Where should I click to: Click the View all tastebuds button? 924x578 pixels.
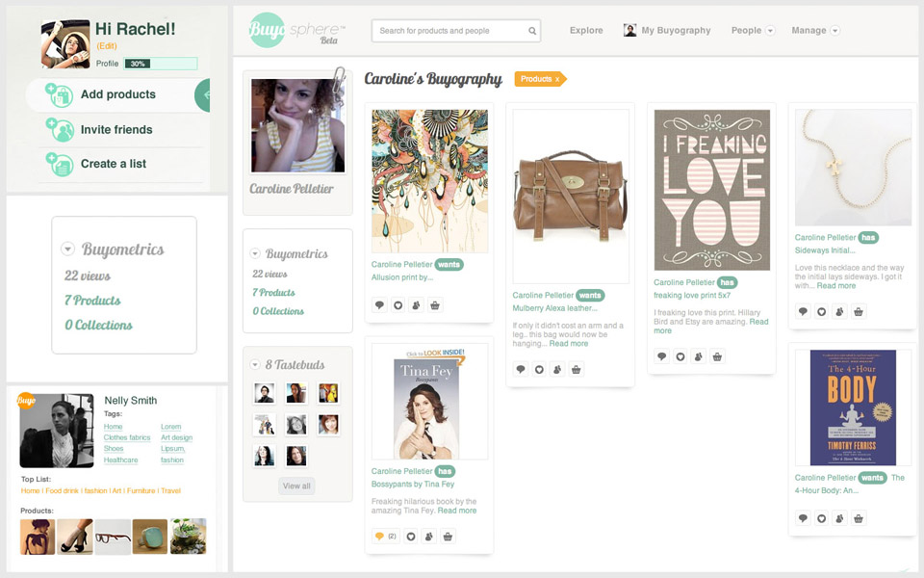[296, 486]
